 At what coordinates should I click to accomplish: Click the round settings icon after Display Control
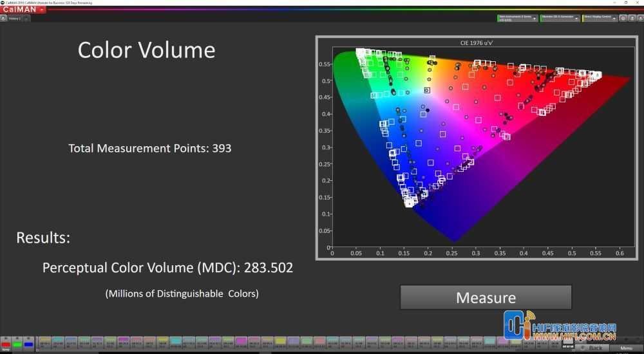(x=623, y=18)
